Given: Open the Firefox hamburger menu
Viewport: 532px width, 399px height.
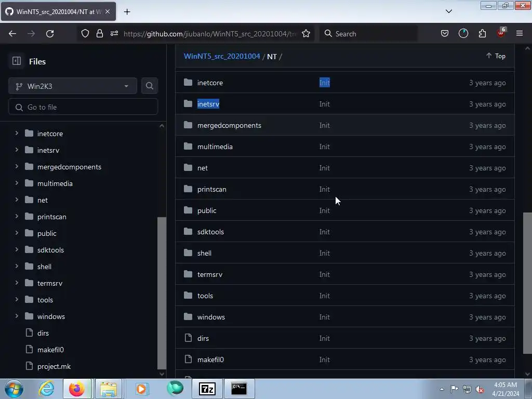Looking at the screenshot, I should [520, 33].
